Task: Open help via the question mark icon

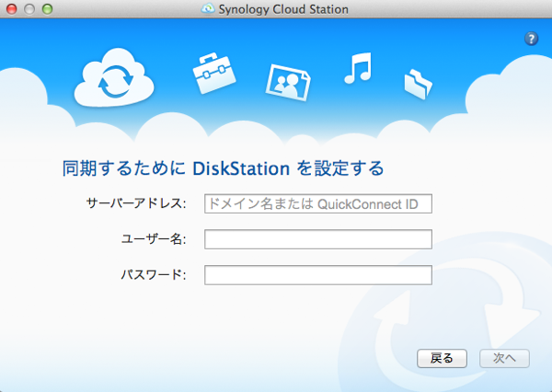Action: [x=531, y=39]
